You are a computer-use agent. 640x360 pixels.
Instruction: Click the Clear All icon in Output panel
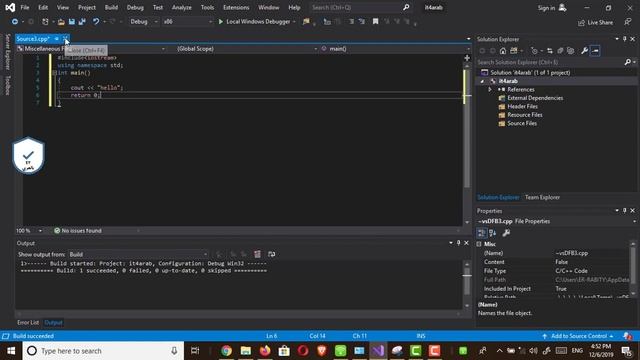(x=257, y=254)
